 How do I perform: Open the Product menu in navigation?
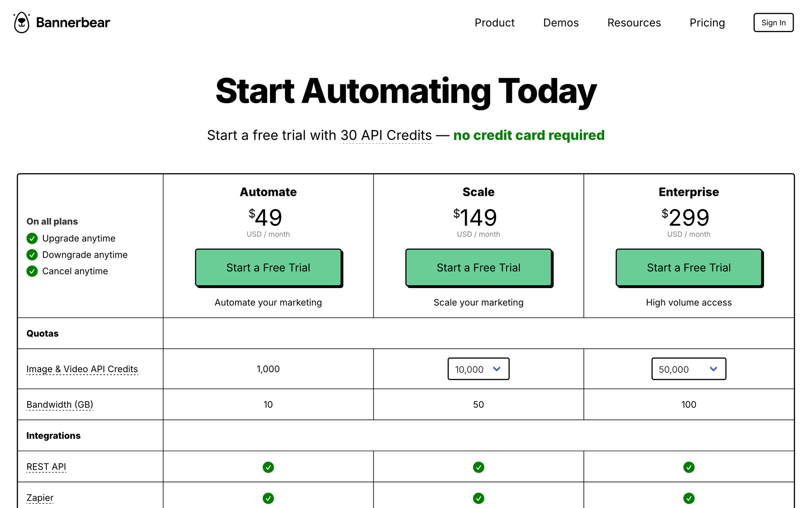(494, 23)
